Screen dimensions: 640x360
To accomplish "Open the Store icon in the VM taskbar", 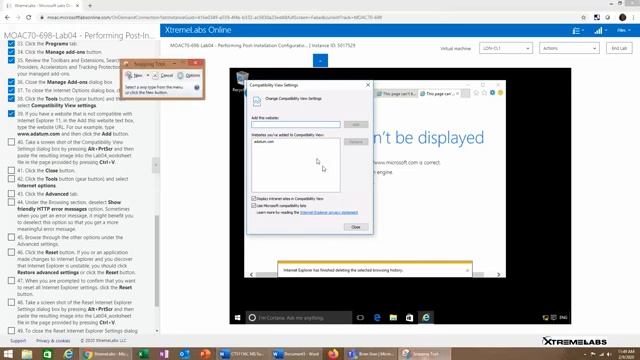I will [x=409, y=318].
